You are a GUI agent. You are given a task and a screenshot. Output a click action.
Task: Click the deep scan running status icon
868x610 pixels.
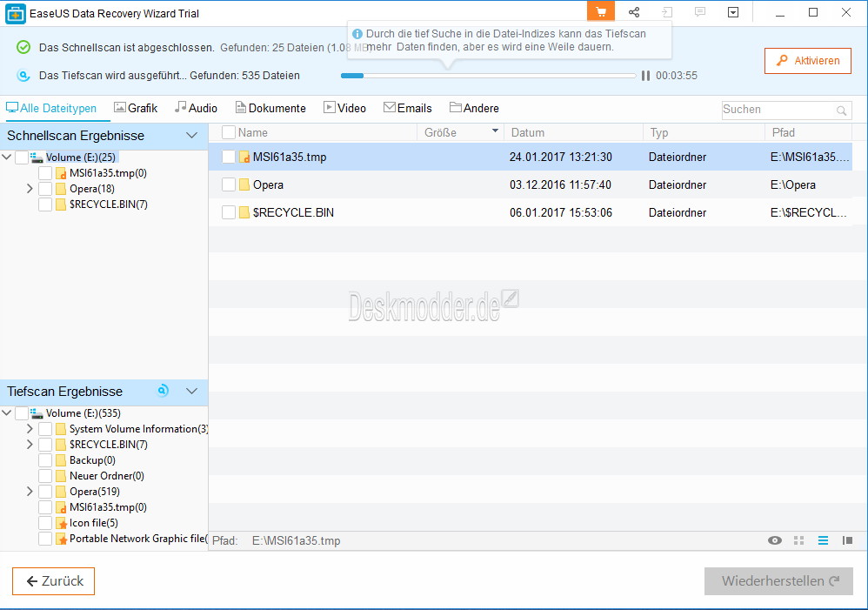coord(23,76)
